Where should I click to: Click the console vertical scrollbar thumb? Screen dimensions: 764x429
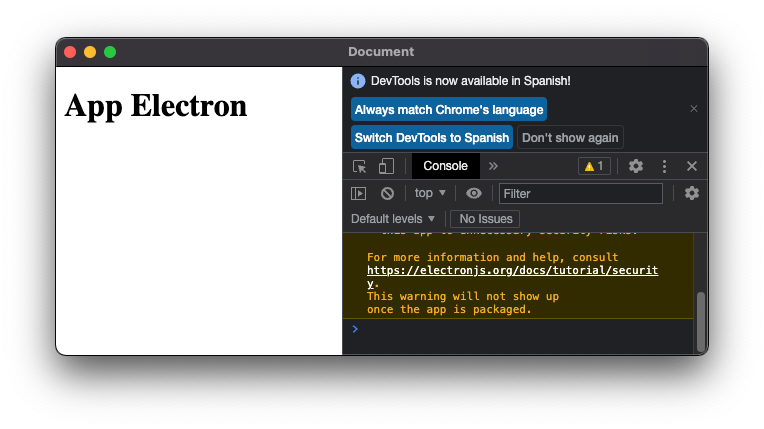tap(701, 322)
